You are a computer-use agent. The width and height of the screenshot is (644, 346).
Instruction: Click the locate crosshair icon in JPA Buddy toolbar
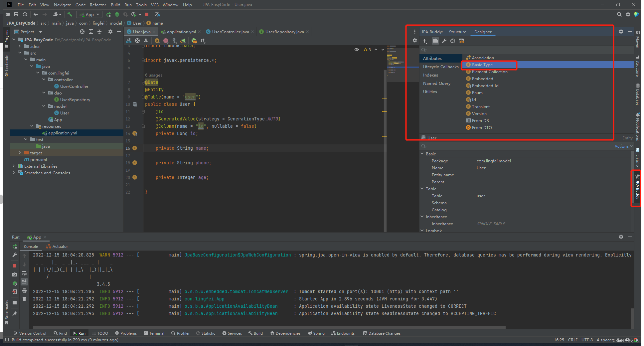[453, 41]
